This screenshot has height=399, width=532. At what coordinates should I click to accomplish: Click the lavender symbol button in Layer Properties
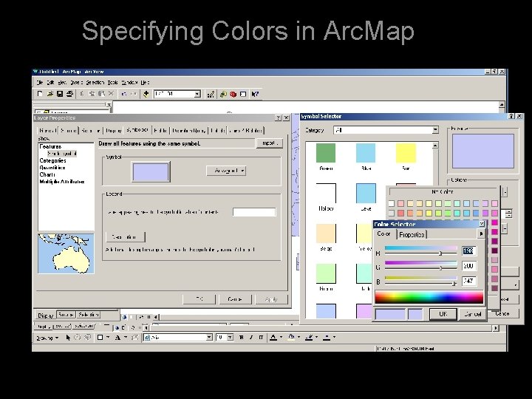coord(151,172)
